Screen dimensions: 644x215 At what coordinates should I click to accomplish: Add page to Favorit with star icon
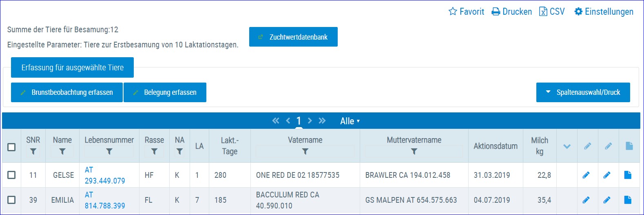click(x=453, y=11)
